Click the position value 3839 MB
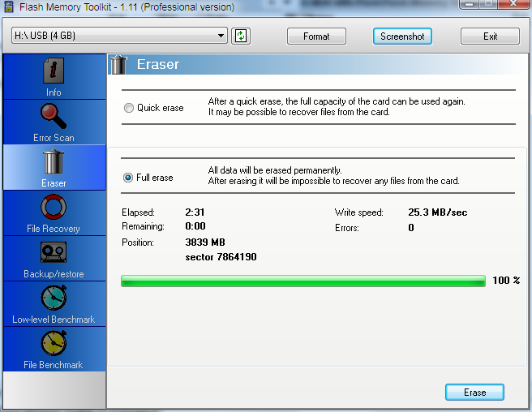Image resolution: width=532 pixels, height=412 pixels. [x=205, y=242]
